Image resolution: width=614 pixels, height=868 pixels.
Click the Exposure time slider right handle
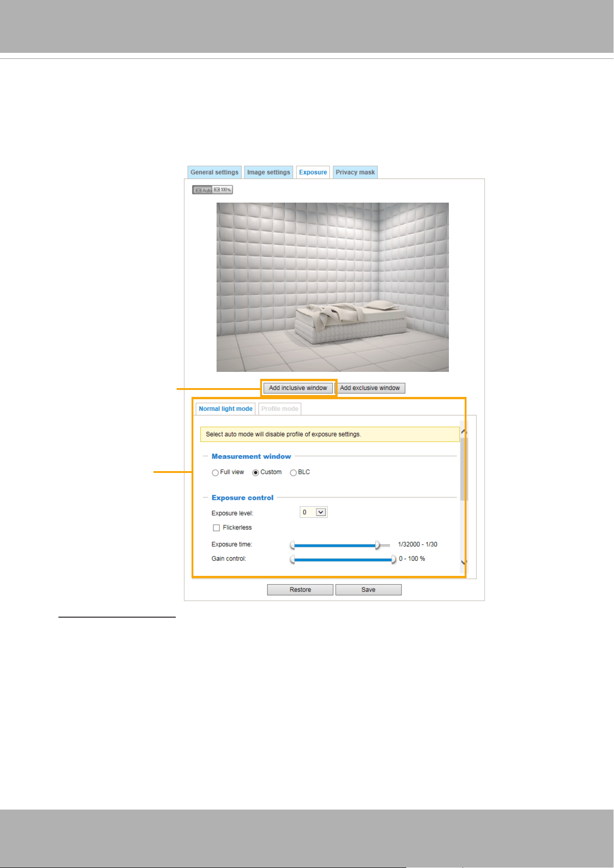click(377, 545)
